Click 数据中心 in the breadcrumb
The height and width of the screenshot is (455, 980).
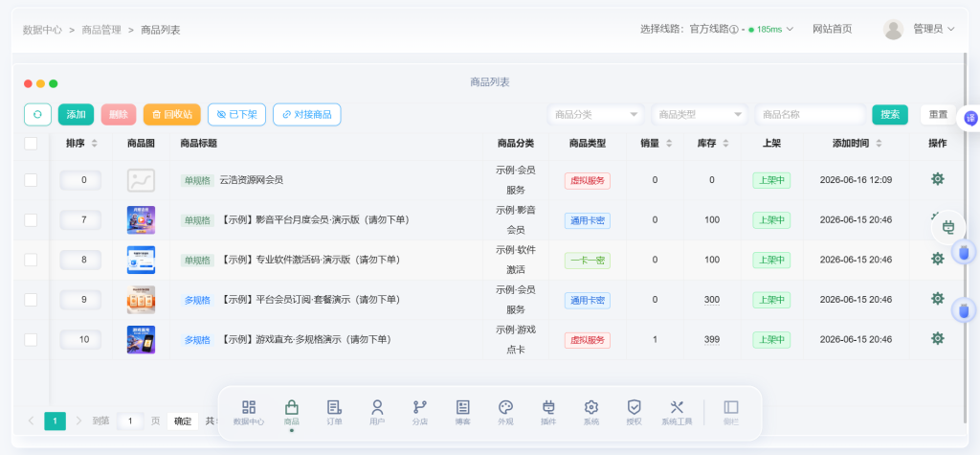42,30
